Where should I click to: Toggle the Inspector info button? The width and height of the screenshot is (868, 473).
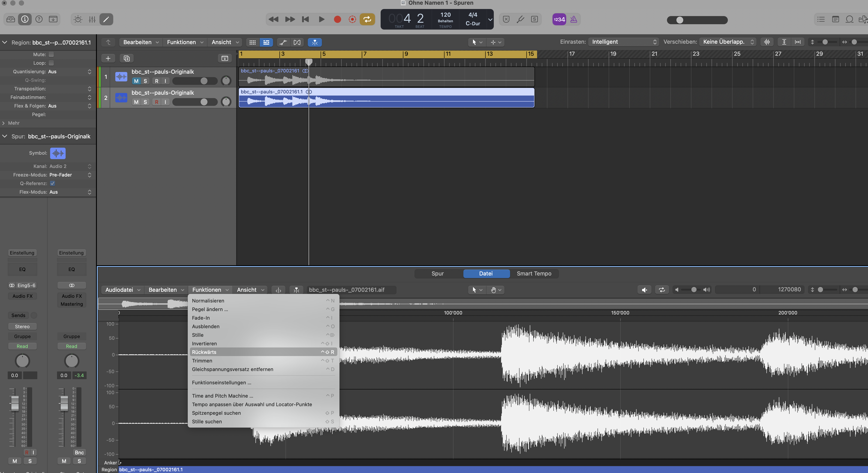coord(25,19)
